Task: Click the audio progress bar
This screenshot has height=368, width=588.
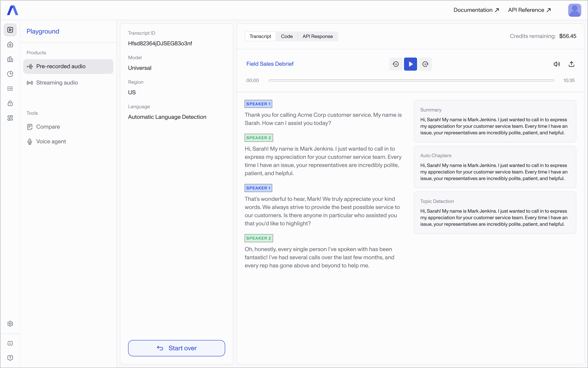Action: [x=411, y=80]
